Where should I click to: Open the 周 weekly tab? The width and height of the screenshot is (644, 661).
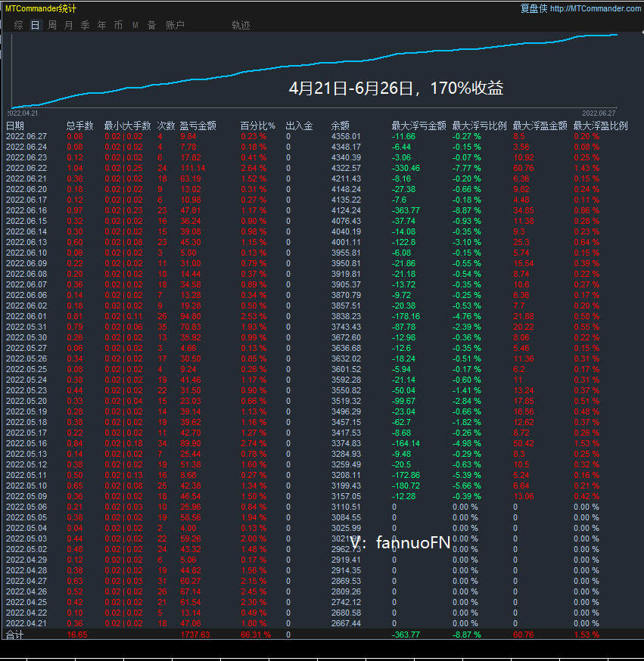[52, 25]
